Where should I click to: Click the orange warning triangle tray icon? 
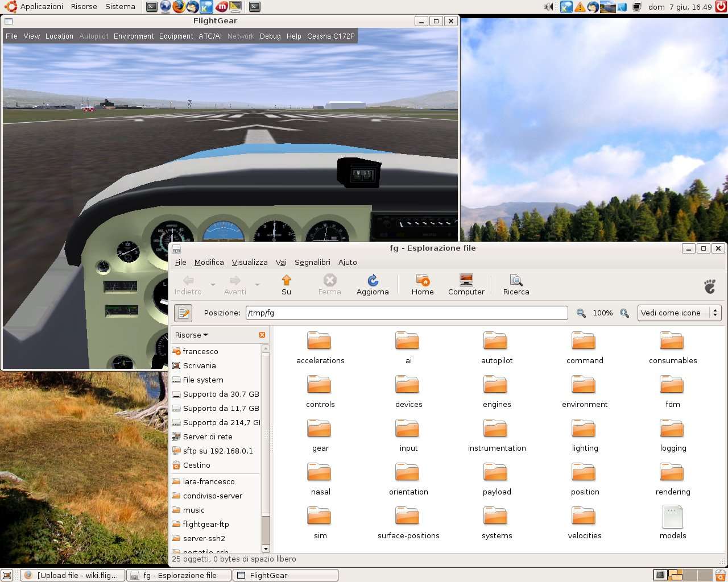click(x=580, y=7)
